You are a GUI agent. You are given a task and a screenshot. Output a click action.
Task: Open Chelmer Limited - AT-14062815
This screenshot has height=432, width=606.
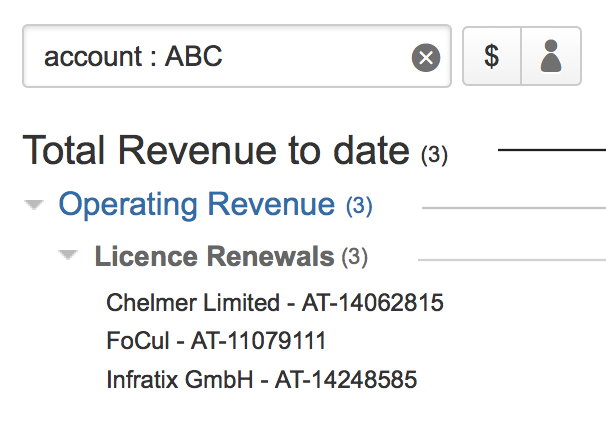(274, 302)
